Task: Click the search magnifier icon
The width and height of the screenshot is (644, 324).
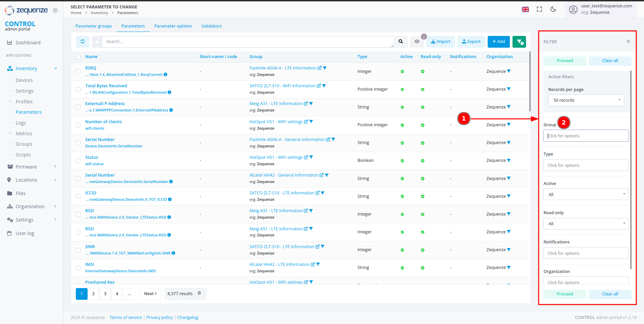Action: click(x=400, y=42)
